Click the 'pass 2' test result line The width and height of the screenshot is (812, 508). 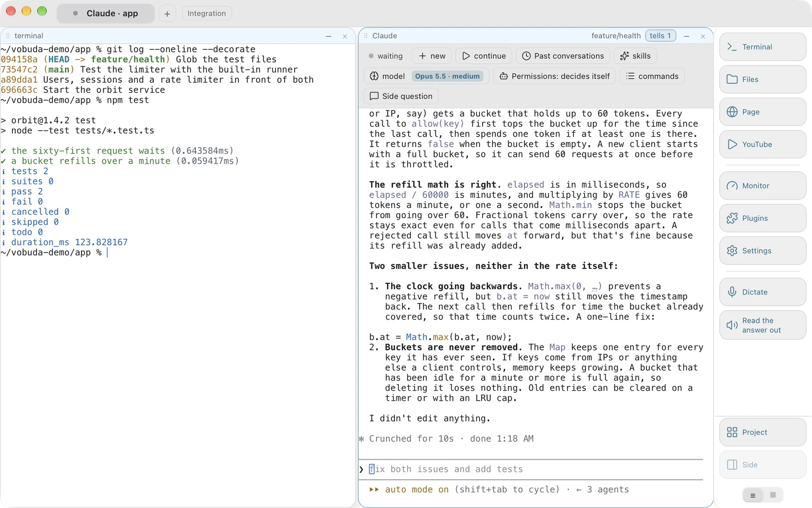point(22,192)
